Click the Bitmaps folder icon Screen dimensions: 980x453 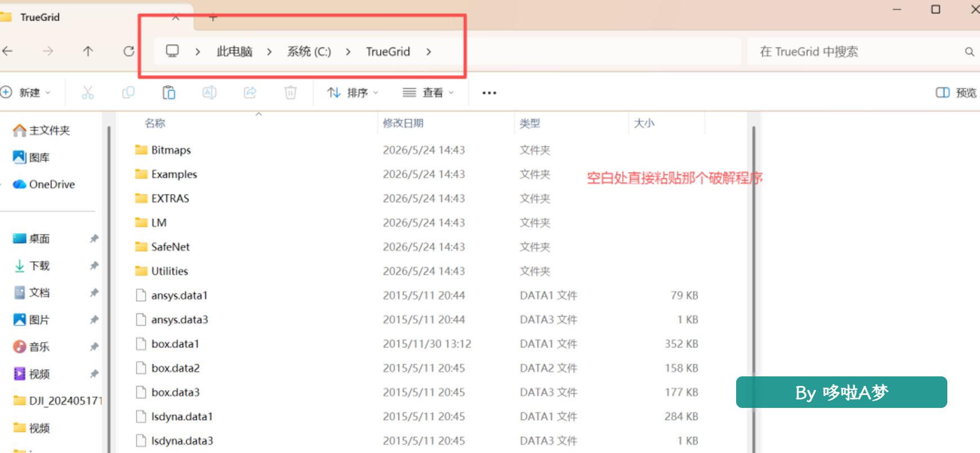click(x=141, y=150)
